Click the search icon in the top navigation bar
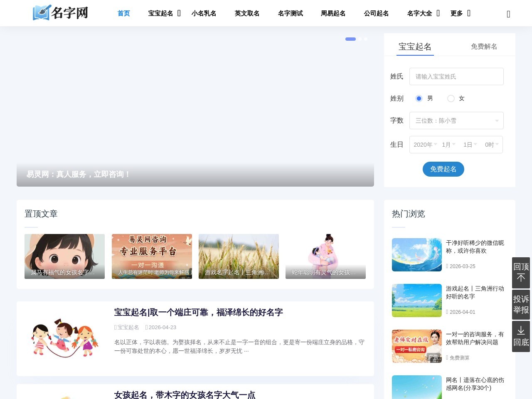This screenshot has height=399, width=532. click(x=508, y=13)
